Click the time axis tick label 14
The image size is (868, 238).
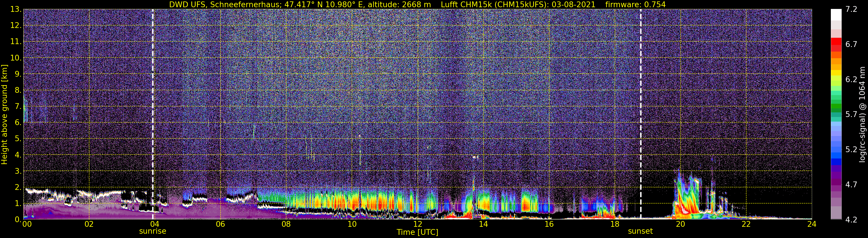tap(483, 224)
